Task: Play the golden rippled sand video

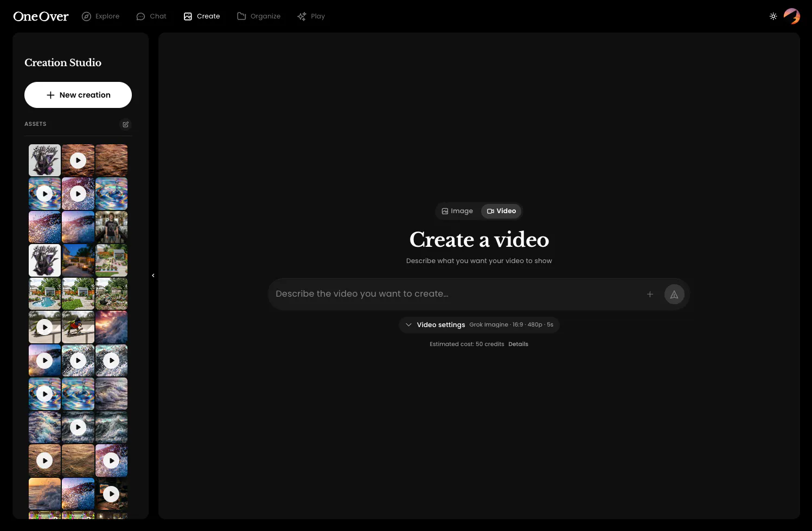Action: [x=44, y=460]
